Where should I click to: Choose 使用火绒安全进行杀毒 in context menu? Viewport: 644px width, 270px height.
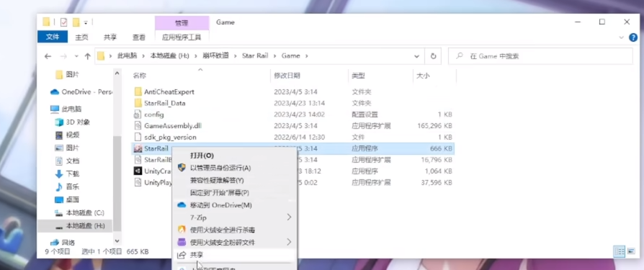point(234,230)
